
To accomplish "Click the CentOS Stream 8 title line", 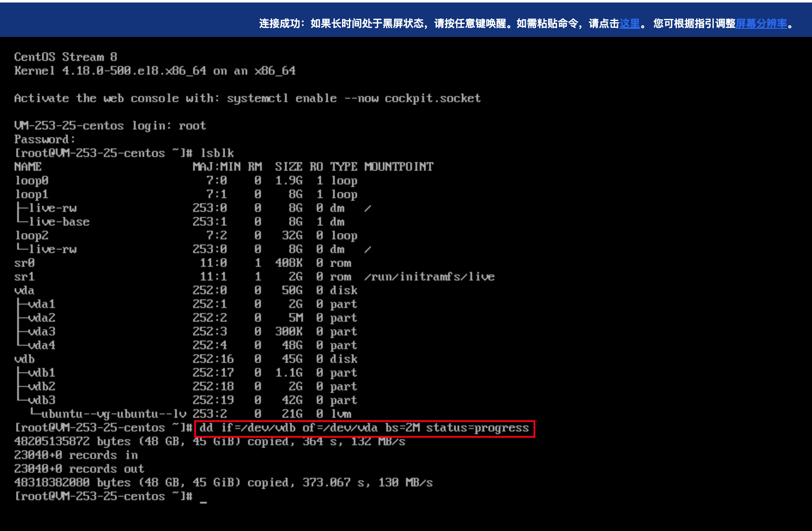I will pos(66,57).
